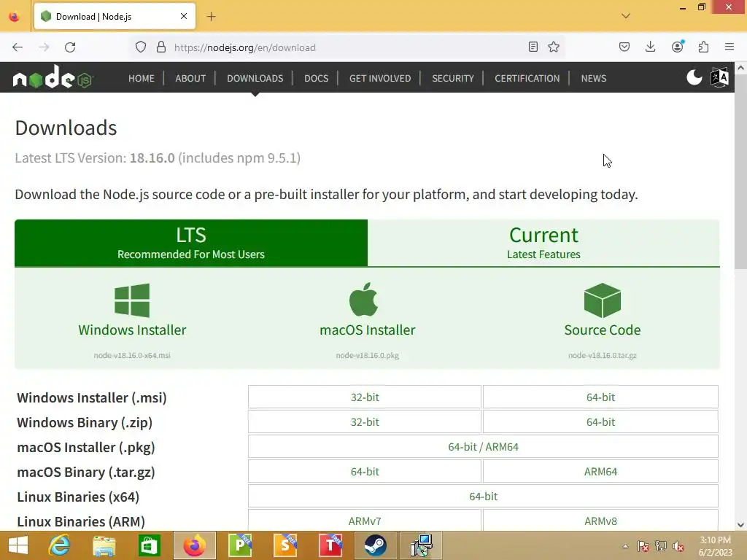The height and width of the screenshot is (560, 747).
Task: Bookmark this page with star
Action: [554, 47]
